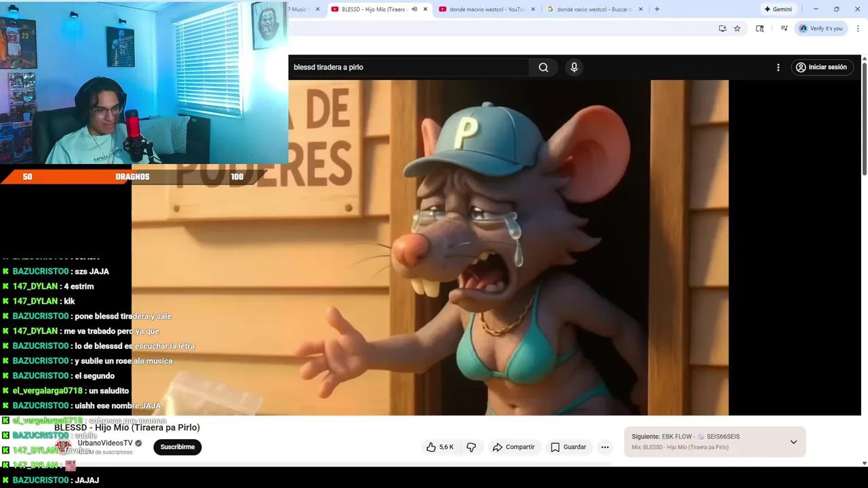Expand the Siguiente playlist panel chevron
Viewport: 868px width, 488px height.
click(x=793, y=442)
